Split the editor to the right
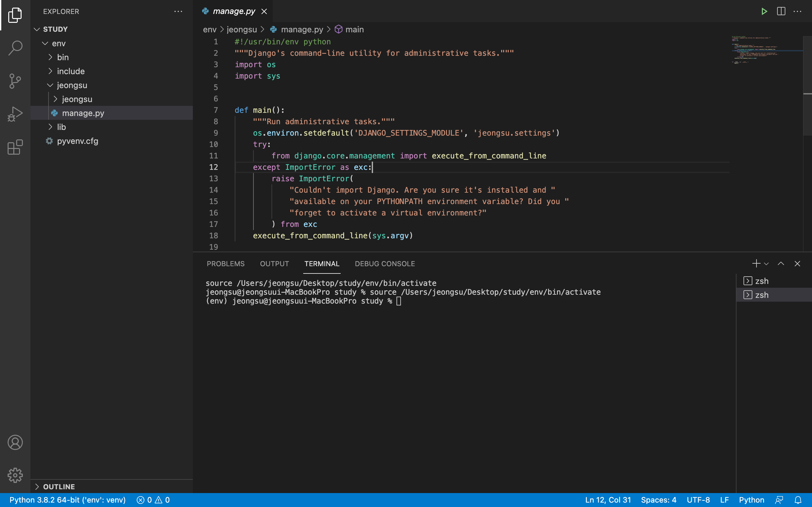 coord(781,11)
